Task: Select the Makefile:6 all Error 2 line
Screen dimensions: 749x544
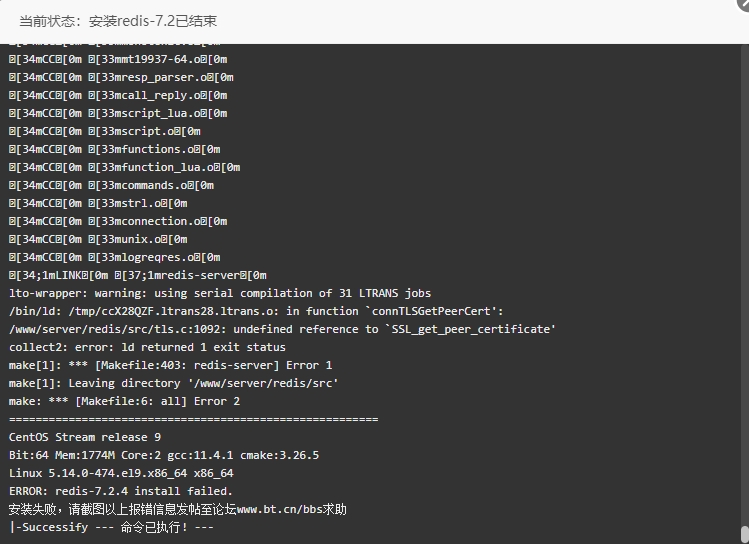Action: 124,401
